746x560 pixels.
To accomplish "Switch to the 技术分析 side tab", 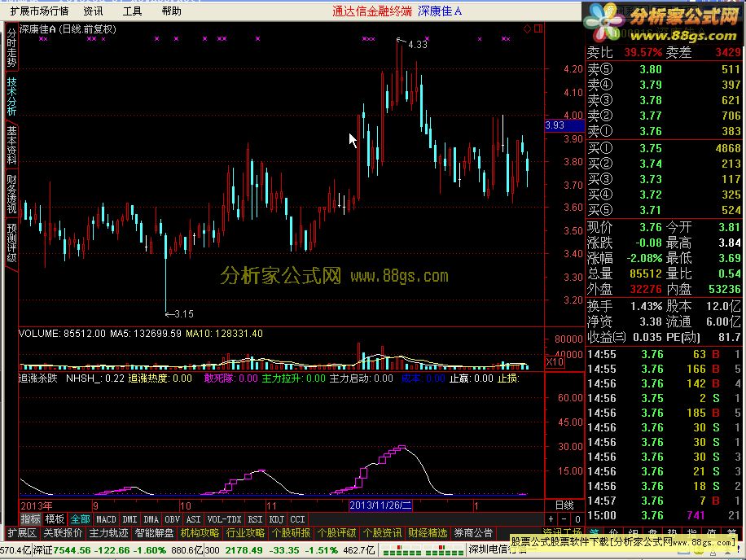I will pos(11,97).
